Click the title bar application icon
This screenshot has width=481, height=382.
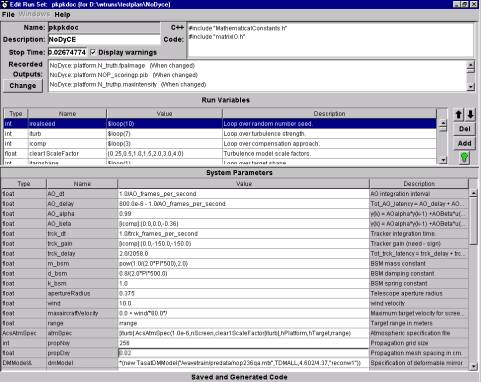(4, 4)
